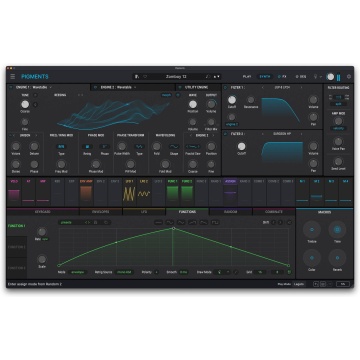
Task: Open the KEYBOARD modulation tab
Action: point(43,212)
